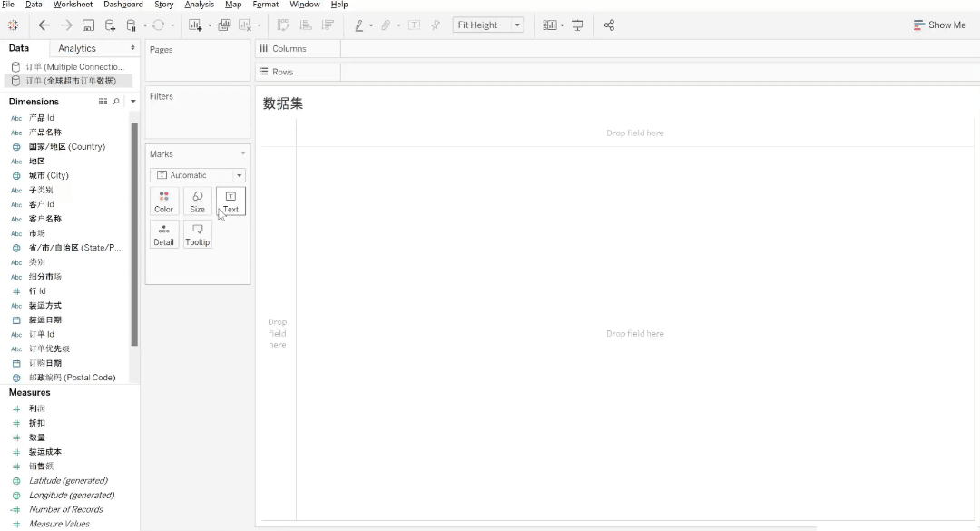Click the Columns shelf

[618, 48]
